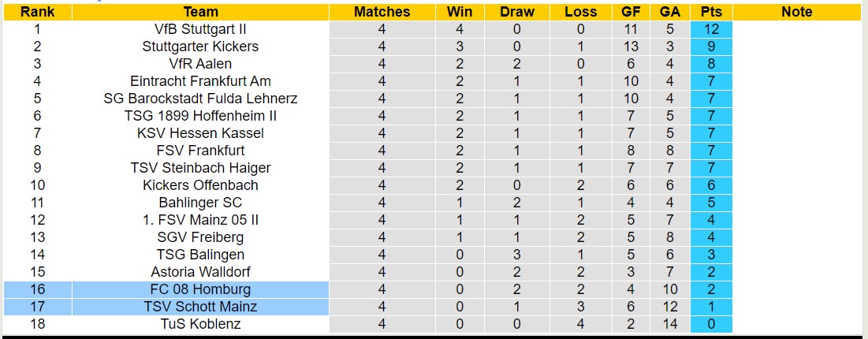Click the Pts column header

tap(711, 12)
